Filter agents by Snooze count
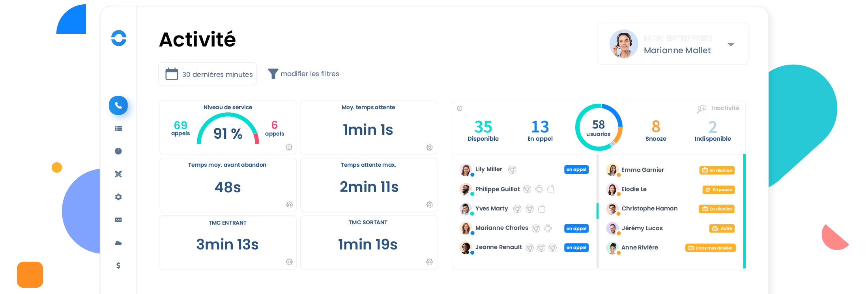The width and height of the screenshot is (868, 294). point(656,130)
